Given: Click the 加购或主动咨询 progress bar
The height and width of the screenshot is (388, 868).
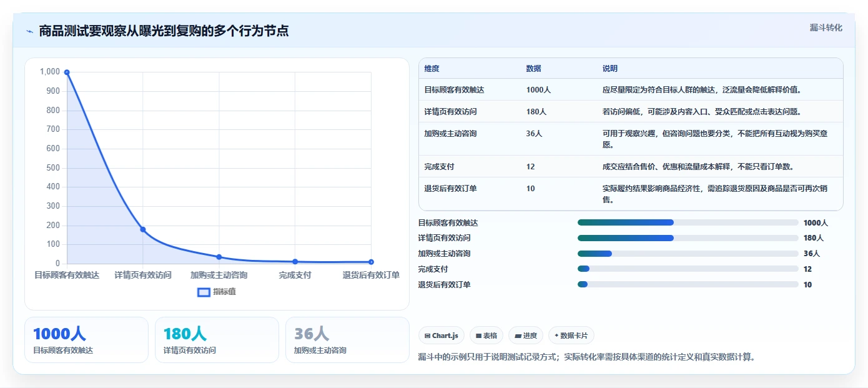Looking at the screenshot, I should tap(688, 254).
